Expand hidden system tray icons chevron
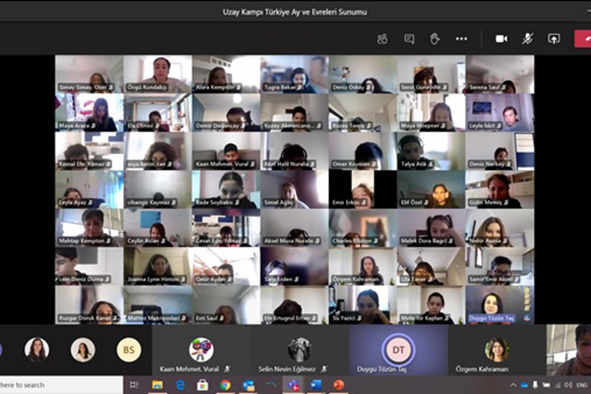This screenshot has height=394, width=591. click(x=513, y=385)
